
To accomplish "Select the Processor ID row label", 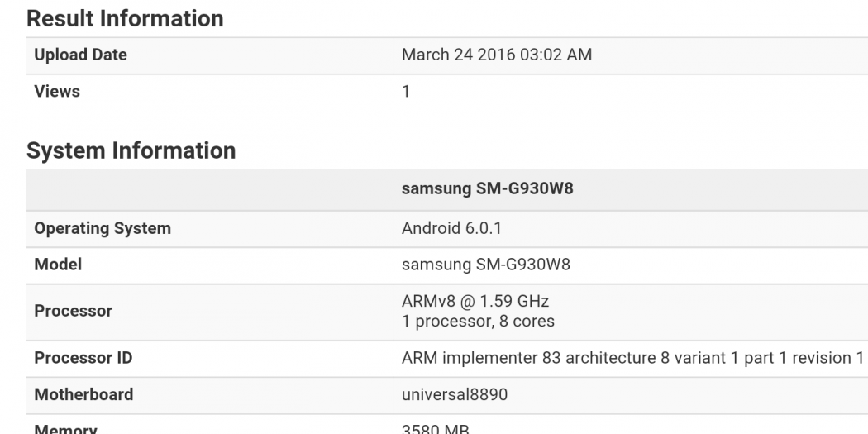I will coord(83,358).
